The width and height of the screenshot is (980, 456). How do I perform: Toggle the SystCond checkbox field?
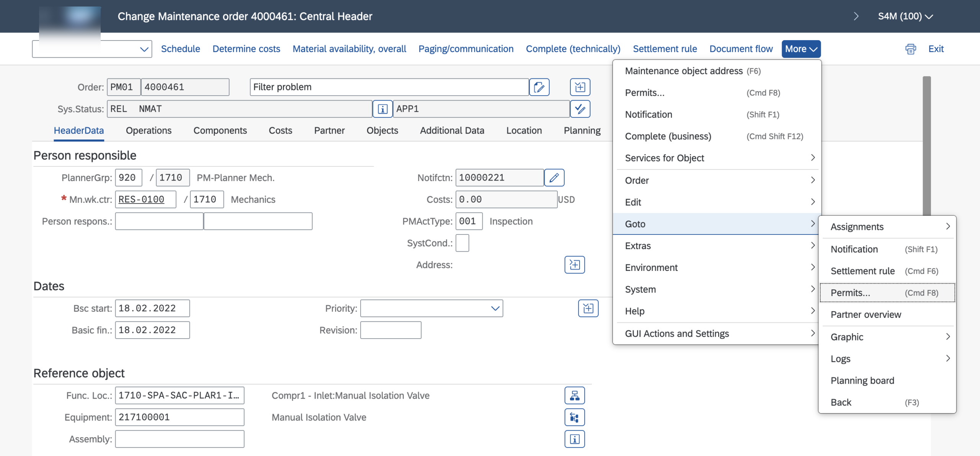point(462,243)
